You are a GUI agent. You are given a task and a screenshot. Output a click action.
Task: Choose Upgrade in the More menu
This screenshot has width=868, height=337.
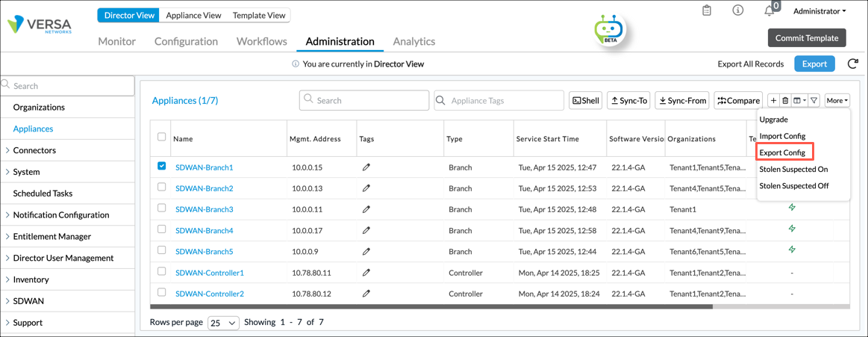click(x=773, y=119)
